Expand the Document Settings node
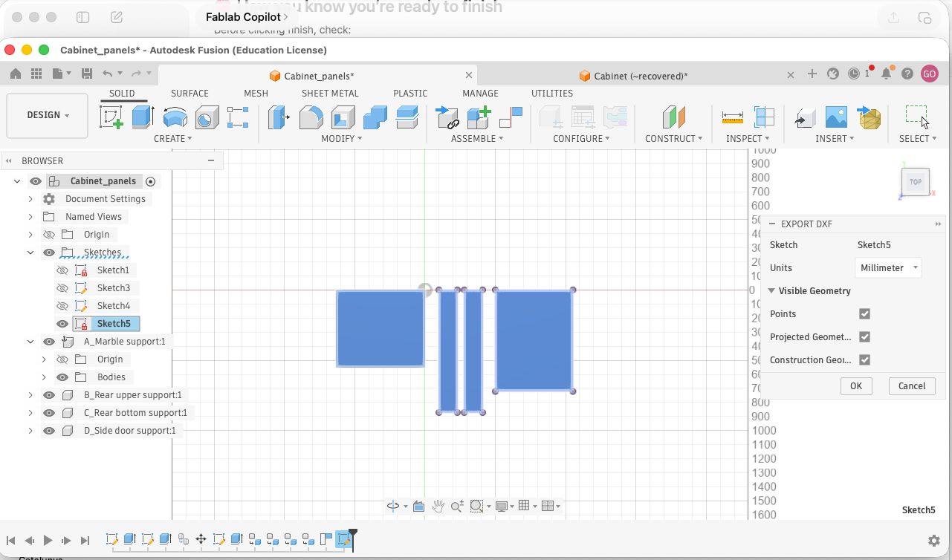The height and width of the screenshot is (560, 952). tap(30, 199)
